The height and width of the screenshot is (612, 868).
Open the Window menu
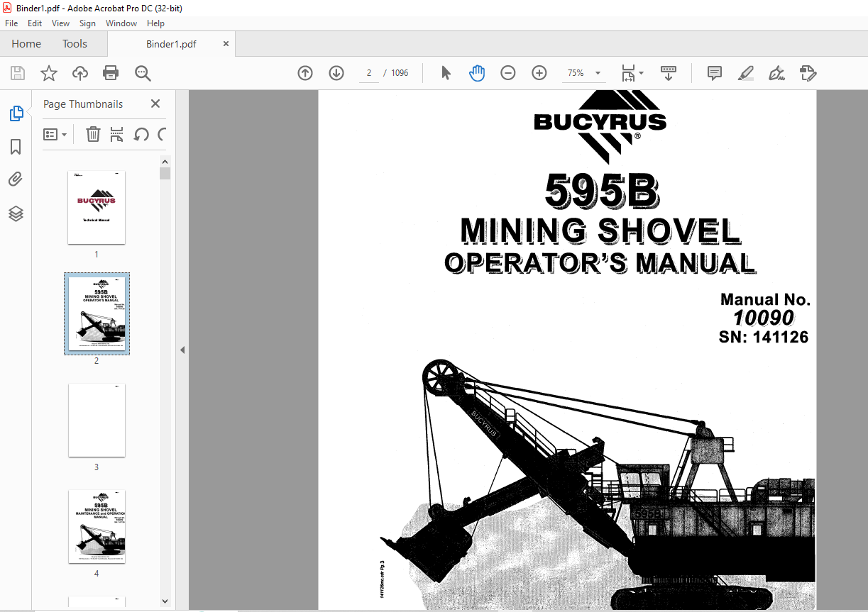tap(121, 23)
